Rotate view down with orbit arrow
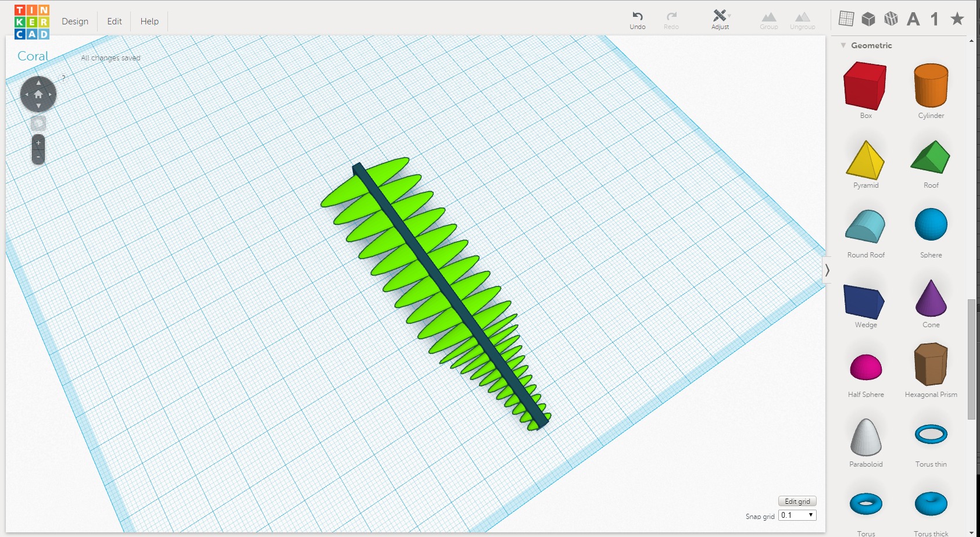This screenshot has height=537, width=980. 38,106
